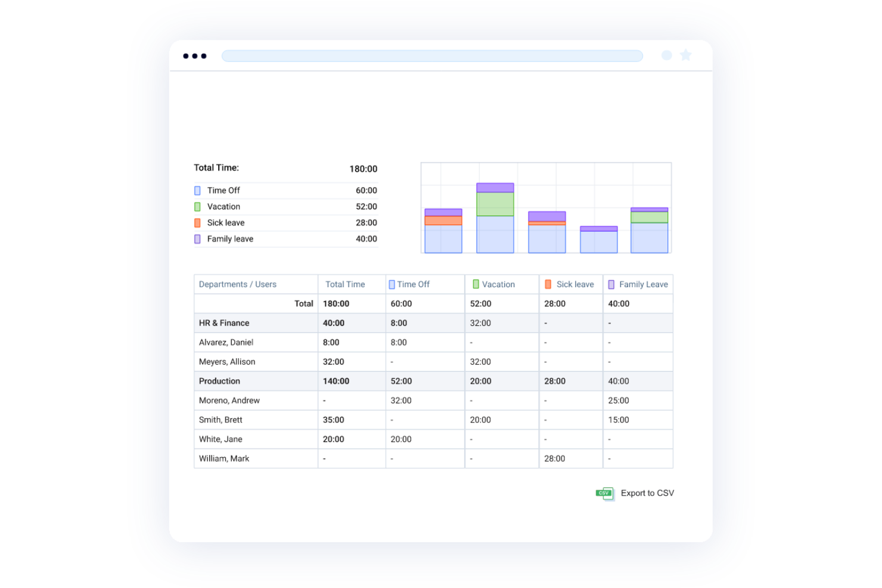882x588 pixels.
Task: Click the last chart bar on right
Action: [650, 231]
